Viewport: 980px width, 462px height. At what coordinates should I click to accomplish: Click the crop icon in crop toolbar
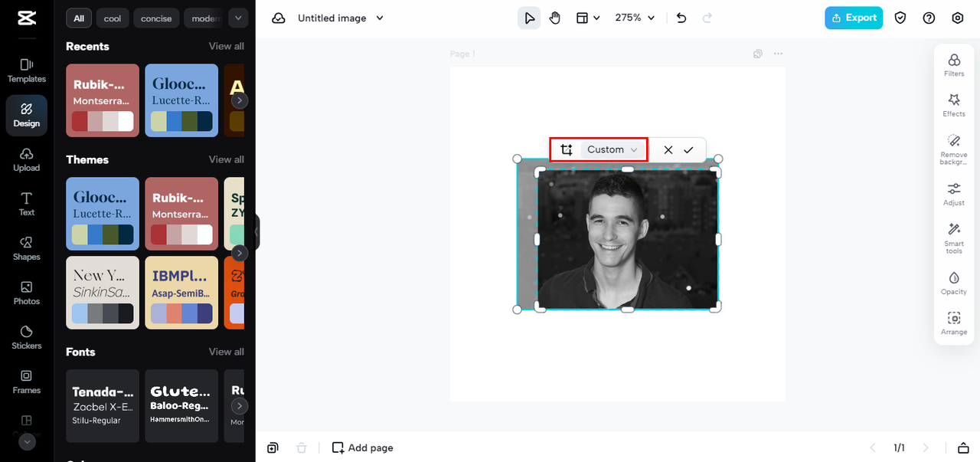[567, 149]
